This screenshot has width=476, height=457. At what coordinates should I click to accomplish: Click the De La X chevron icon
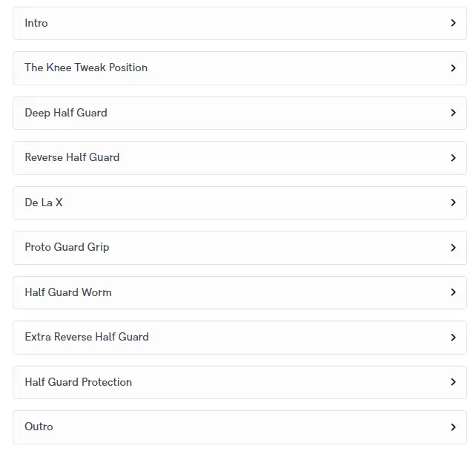tap(453, 203)
